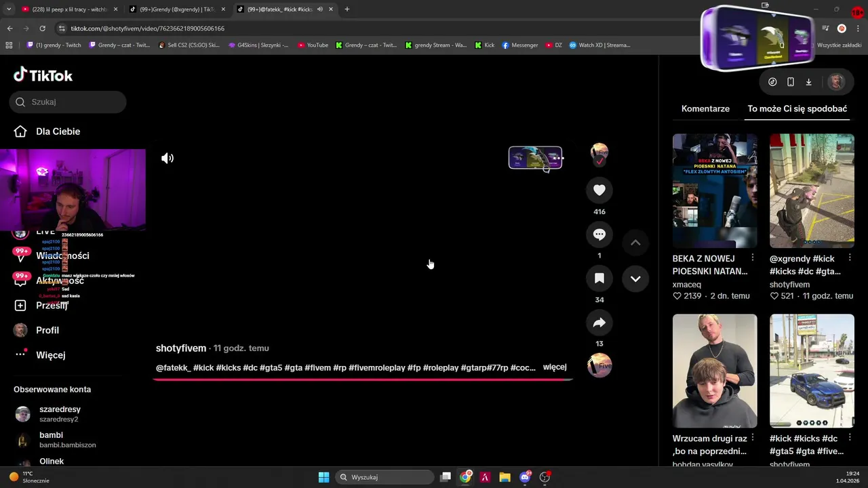868x488 pixels.
Task: Click the download desktop app icon
Action: click(x=808, y=82)
